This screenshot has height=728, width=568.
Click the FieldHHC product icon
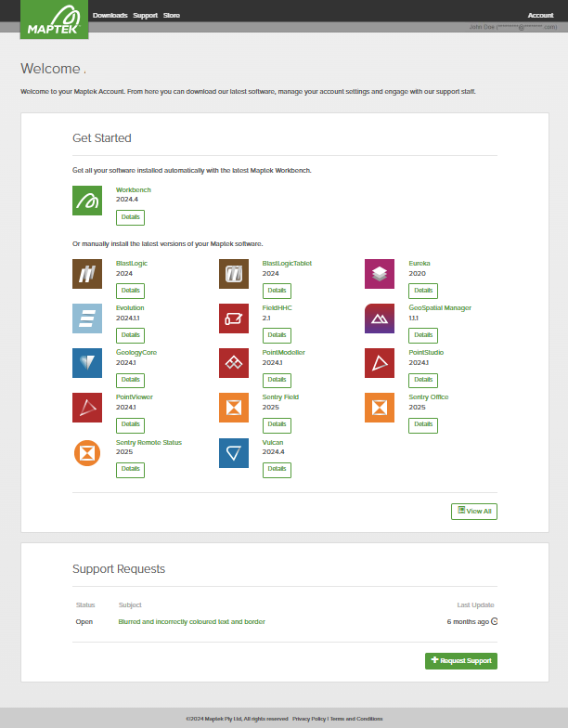(x=234, y=318)
